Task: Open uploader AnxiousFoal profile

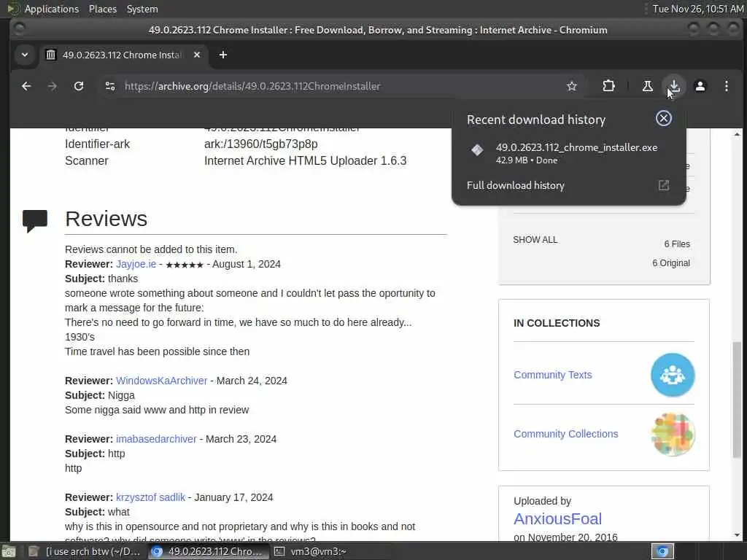Action: (557, 518)
